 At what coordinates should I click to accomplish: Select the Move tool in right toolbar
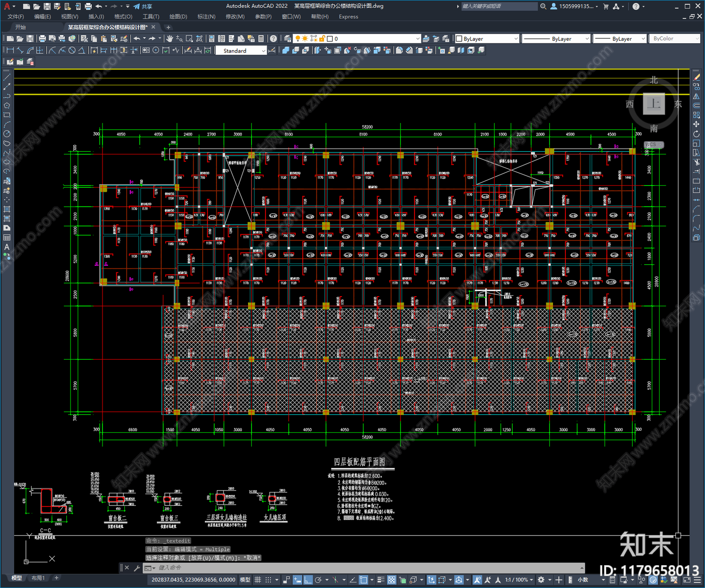pyautogui.click(x=696, y=124)
